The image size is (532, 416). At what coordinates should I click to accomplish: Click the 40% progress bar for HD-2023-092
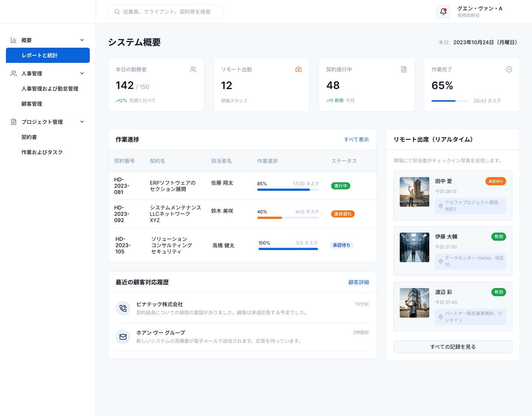tap(288, 218)
